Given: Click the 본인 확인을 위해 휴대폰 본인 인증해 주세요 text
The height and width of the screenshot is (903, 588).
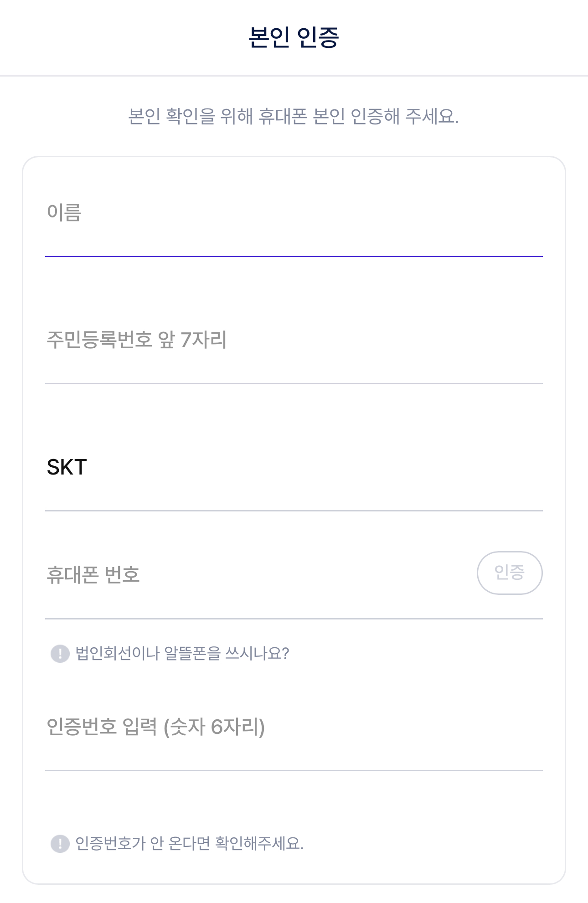Looking at the screenshot, I should (x=294, y=117).
